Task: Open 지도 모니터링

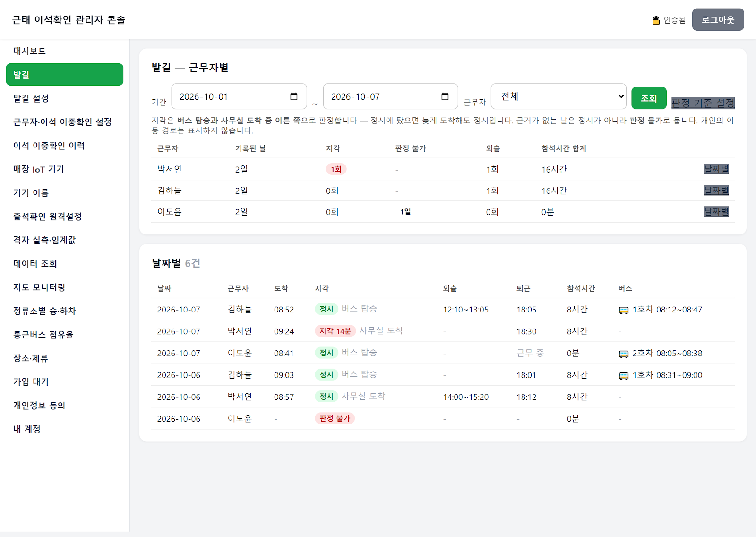Action: [x=65, y=287]
